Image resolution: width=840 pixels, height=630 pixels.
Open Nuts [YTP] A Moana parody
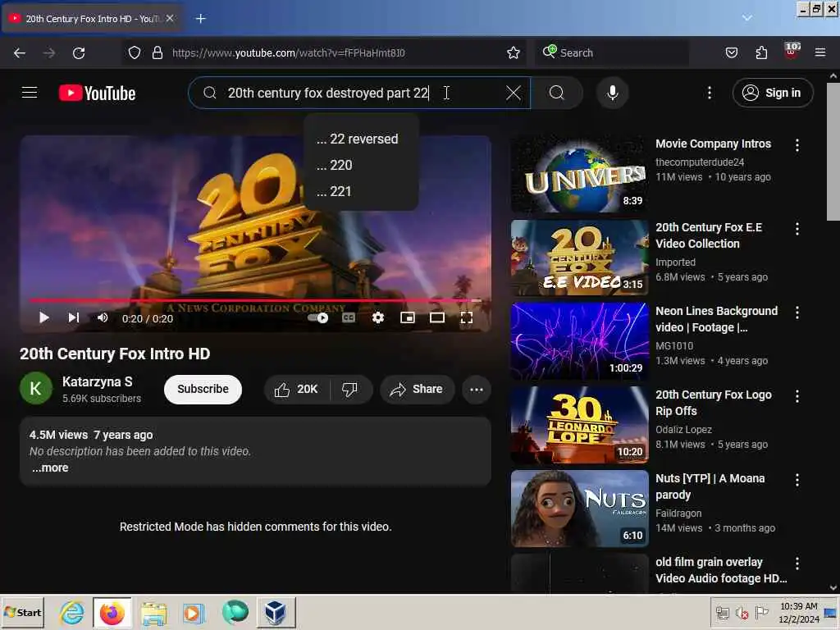580,509
